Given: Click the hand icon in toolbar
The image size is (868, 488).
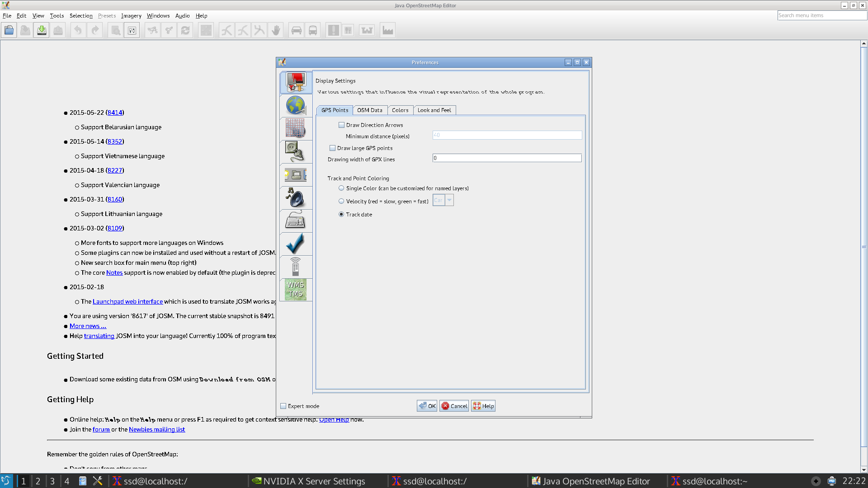Looking at the screenshot, I should point(276,30).
